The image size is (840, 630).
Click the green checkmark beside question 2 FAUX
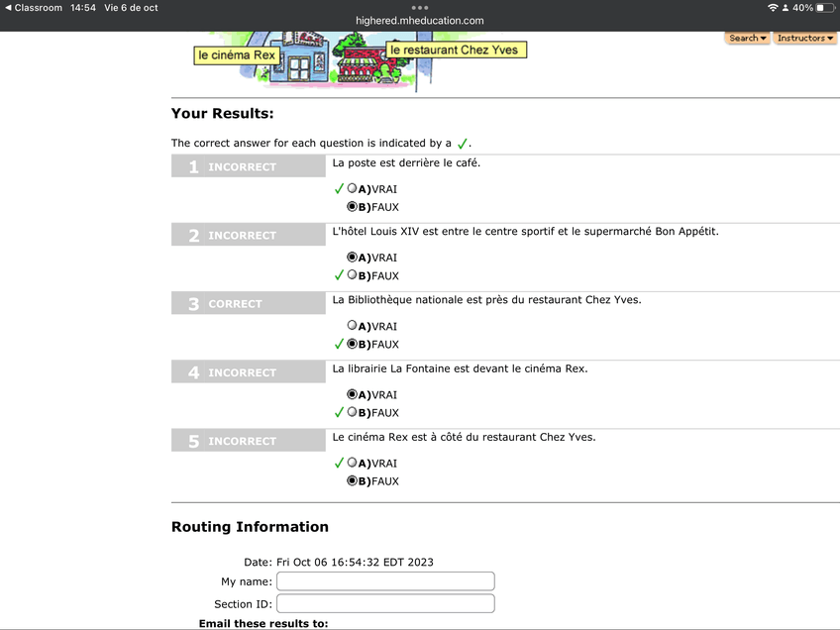(339, 275)
